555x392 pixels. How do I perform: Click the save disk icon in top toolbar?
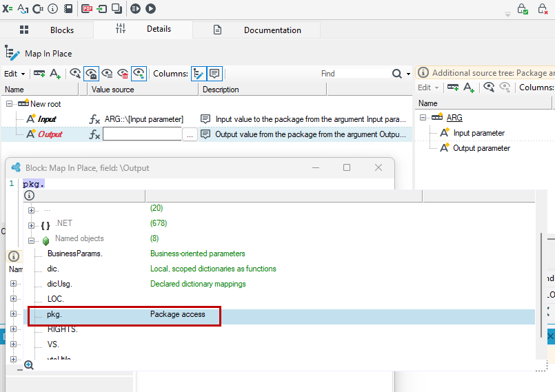[x=68, y=8]
